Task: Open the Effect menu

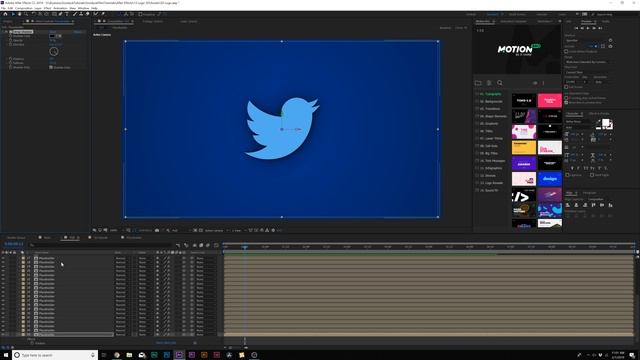Action: pyautogui.click(x=47, y=8)
